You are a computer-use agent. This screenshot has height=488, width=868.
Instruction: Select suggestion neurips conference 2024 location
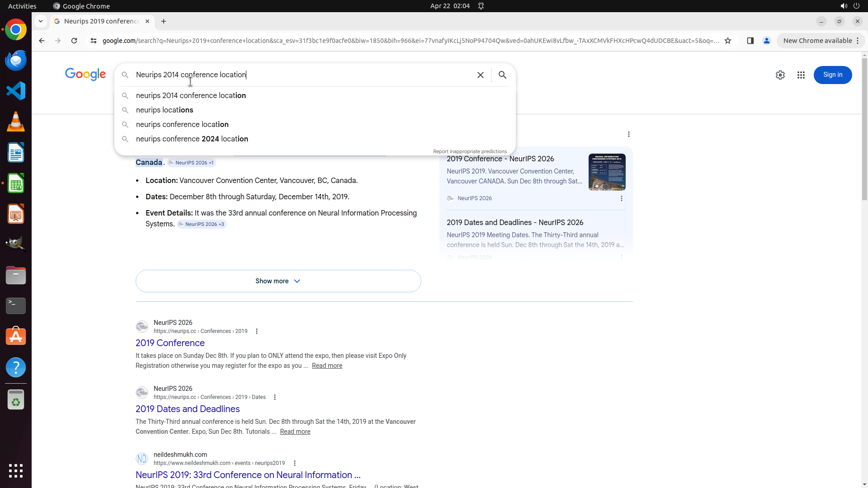click(x=192, y=139)
